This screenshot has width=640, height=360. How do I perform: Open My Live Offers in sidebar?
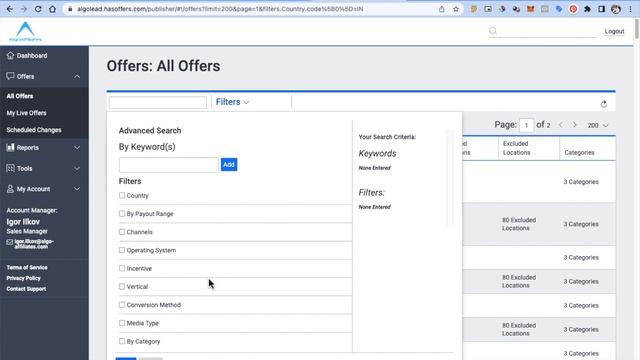point(27,113)
